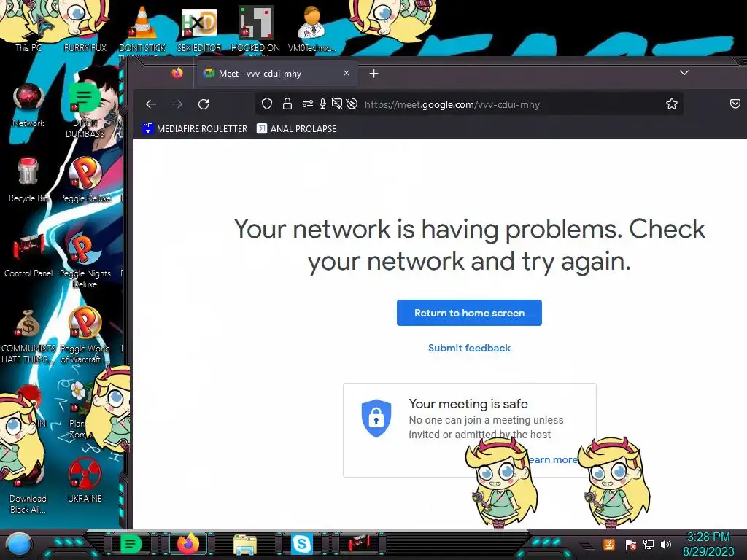
Task: Open the Pocket save icon
Action: pyautogui.click(x=735, y=104)
